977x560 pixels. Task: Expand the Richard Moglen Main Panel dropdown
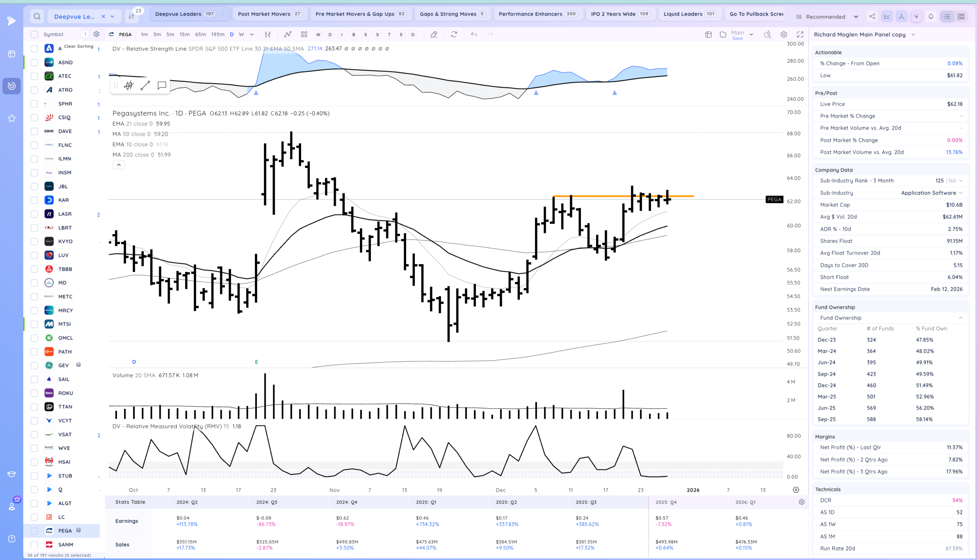click(x=913, y=35)
